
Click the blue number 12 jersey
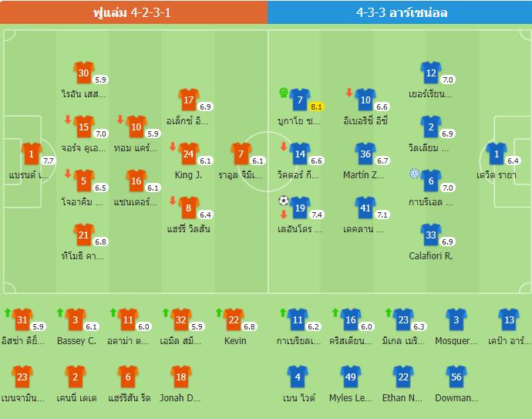pos(431,73)
